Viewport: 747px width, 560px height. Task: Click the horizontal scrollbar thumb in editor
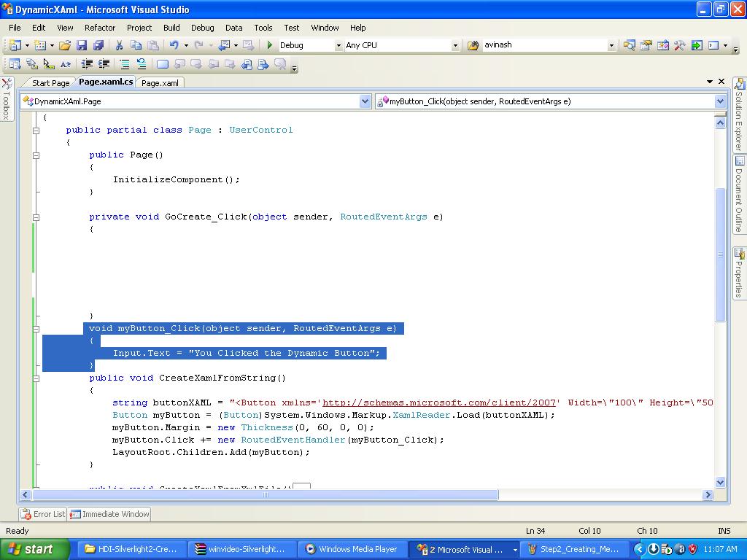tap(266, 495)
